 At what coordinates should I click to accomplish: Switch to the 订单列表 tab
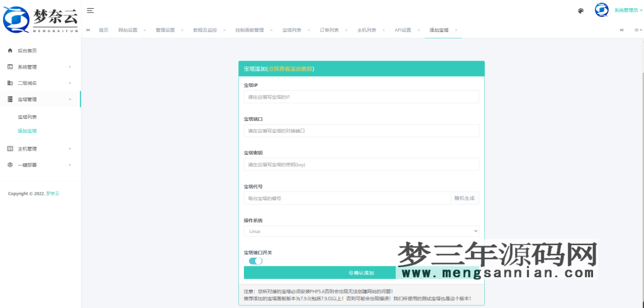pyautogui.click(x=330, y=30)
